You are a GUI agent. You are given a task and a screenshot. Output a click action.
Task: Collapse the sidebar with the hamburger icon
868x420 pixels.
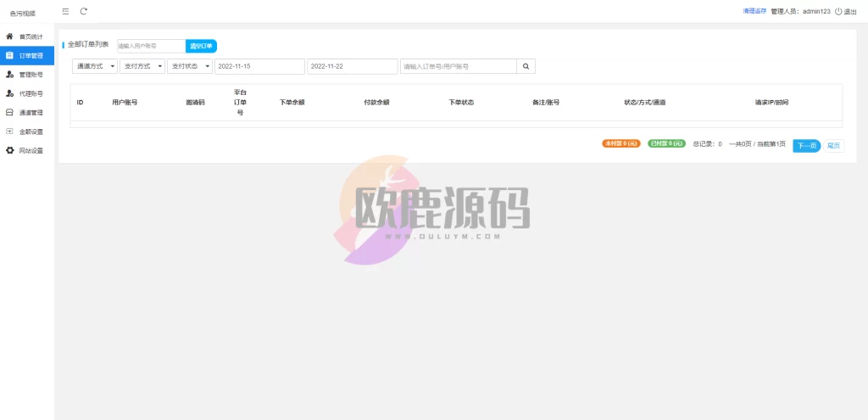pyautogui.click(x=66, y=11)
